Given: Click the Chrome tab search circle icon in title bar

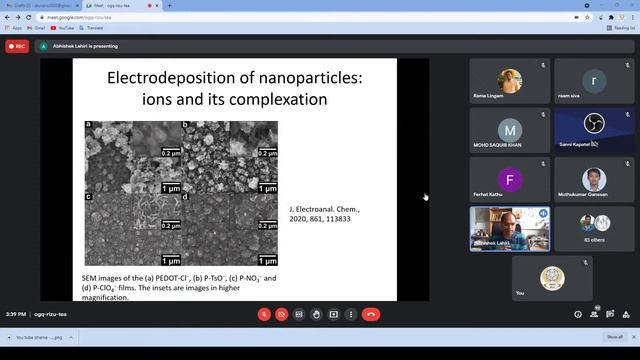Looking at the screenshot, I should pyautogui.click(x=587, y=6).
